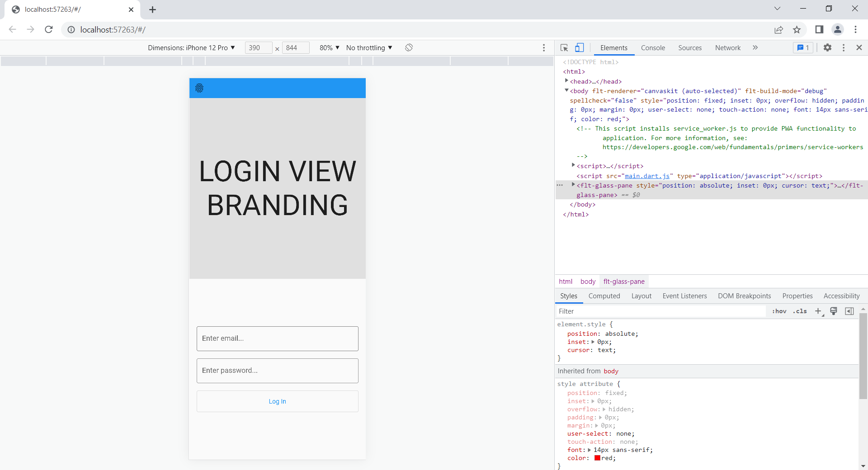Open device toolbar more options menu
The width and height of the screenshot is (868, 470).
(544, 47)
